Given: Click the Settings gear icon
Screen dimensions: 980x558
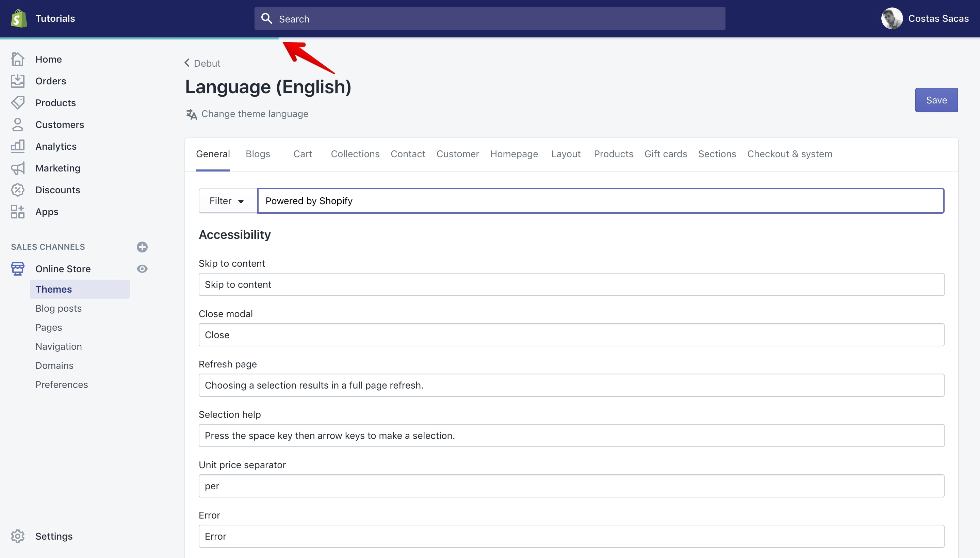Looking at the screenshot, I should point(18,536).
